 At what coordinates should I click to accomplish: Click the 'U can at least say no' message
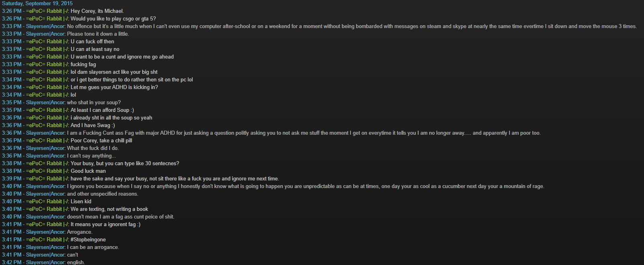point(95,49)
